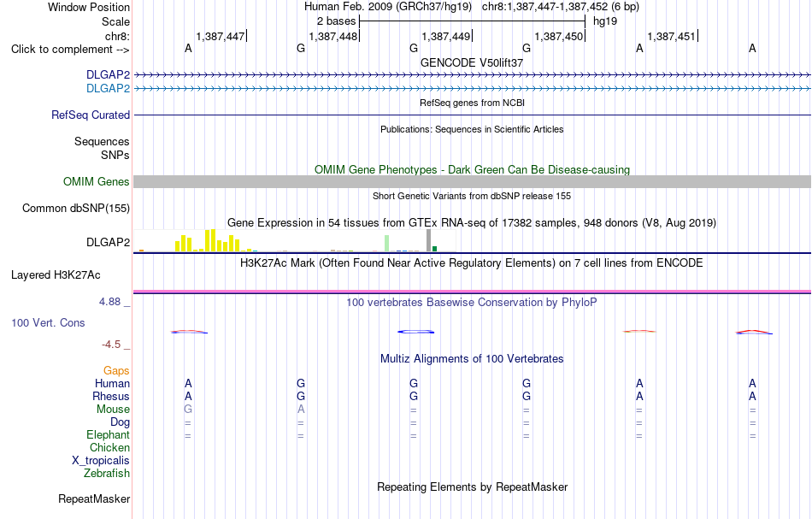
Task: Click the Common dbSNP(155) label
Action: tap(75, 209)
